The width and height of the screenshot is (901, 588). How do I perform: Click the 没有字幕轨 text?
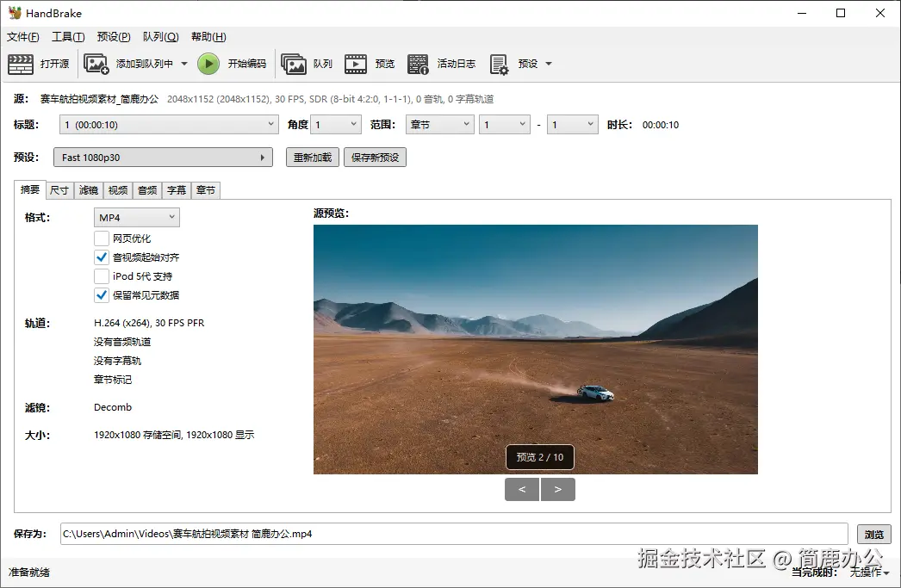point(117,361)
